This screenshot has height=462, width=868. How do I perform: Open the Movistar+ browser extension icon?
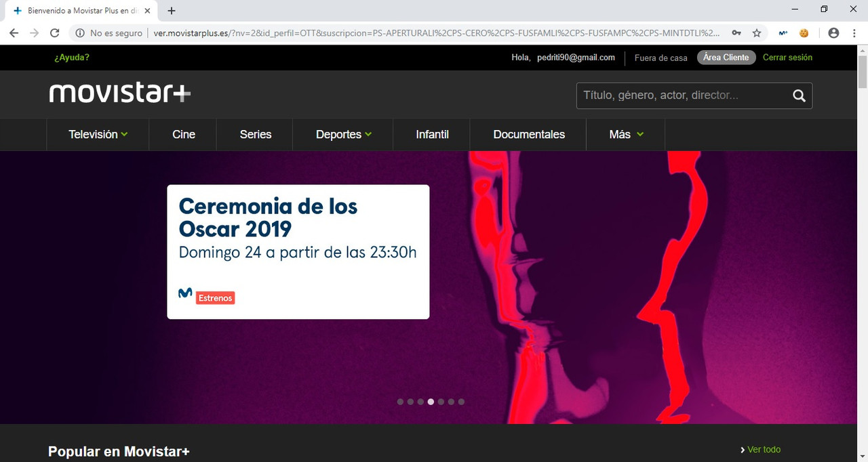(x=783, y=33)
